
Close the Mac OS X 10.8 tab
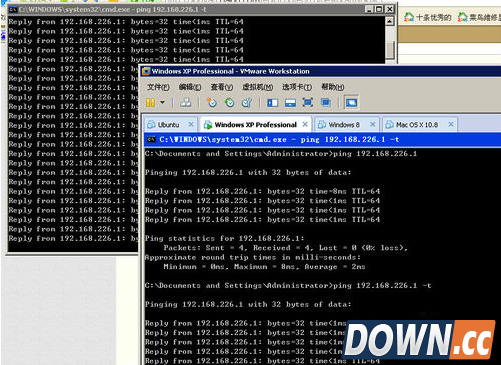tap(451, 124)
